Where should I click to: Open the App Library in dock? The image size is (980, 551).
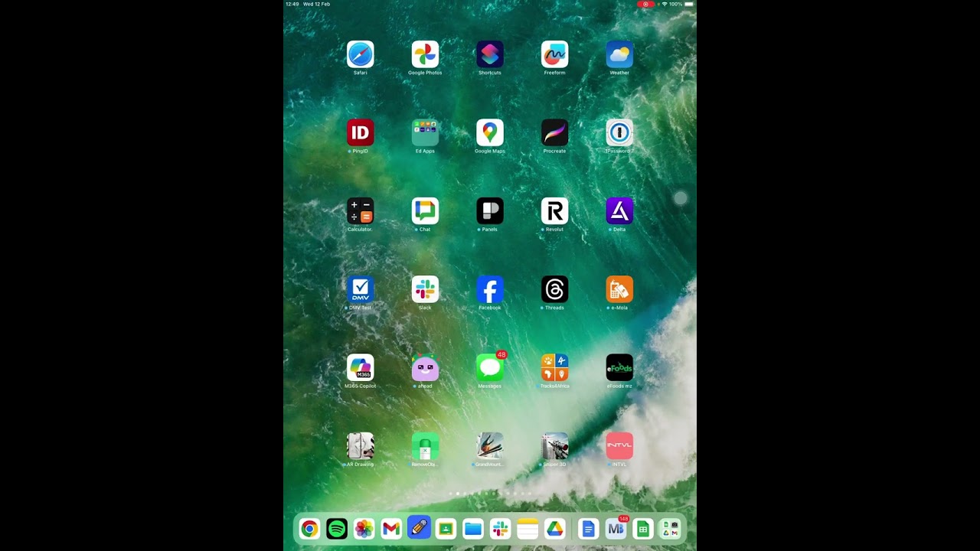click(x=670, y=529)
